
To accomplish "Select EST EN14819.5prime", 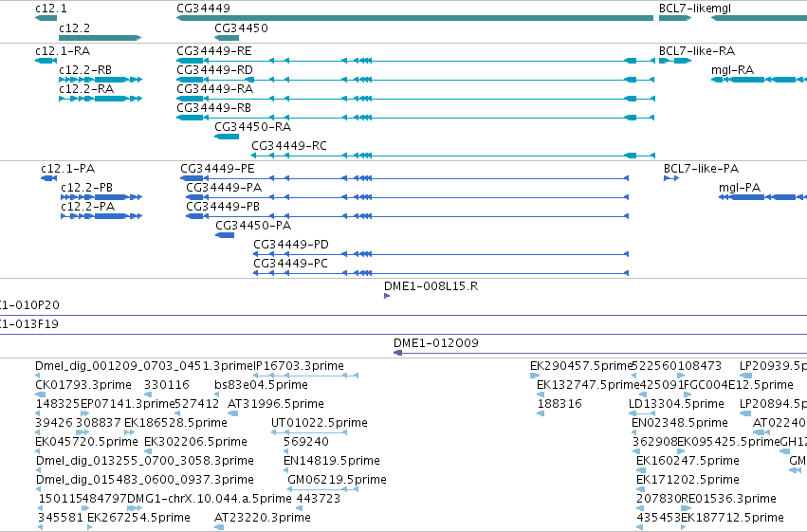I will pyautogui.click(x=332, y=461).
